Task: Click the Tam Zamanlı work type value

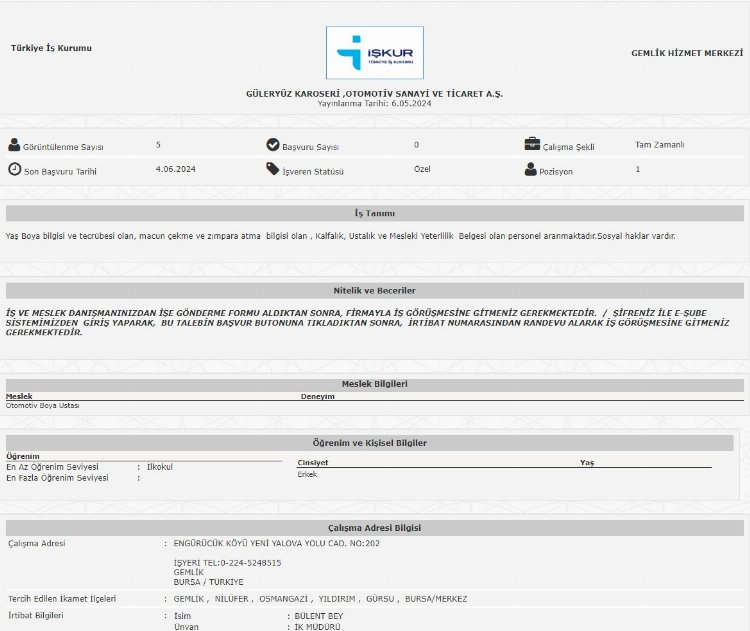Action: click(660, 145)
